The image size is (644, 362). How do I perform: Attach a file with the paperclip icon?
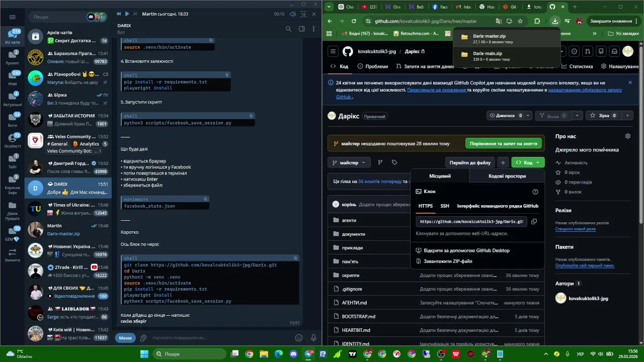[143, 338]
